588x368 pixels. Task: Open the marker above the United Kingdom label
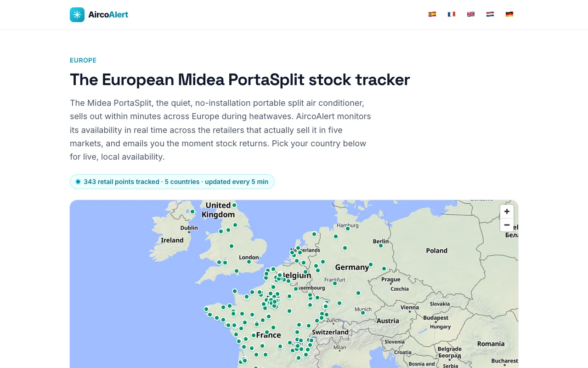coord(234,205)
